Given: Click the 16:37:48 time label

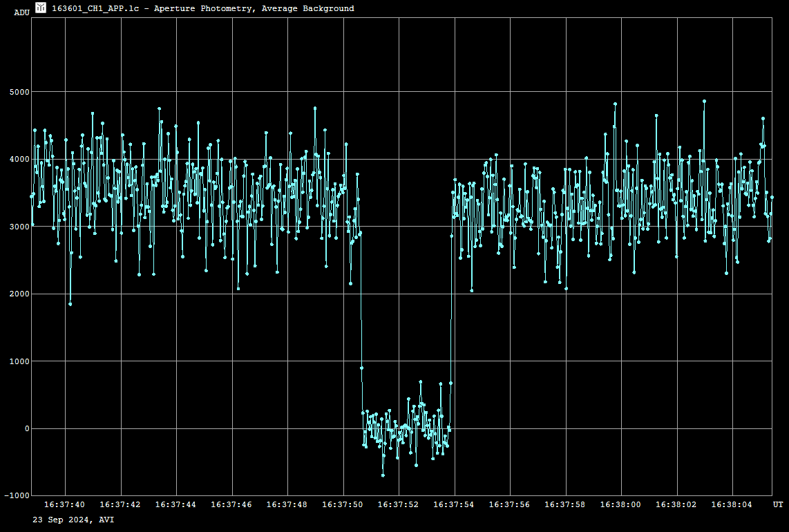Looking at the screenshot, I should click(287, 504).
